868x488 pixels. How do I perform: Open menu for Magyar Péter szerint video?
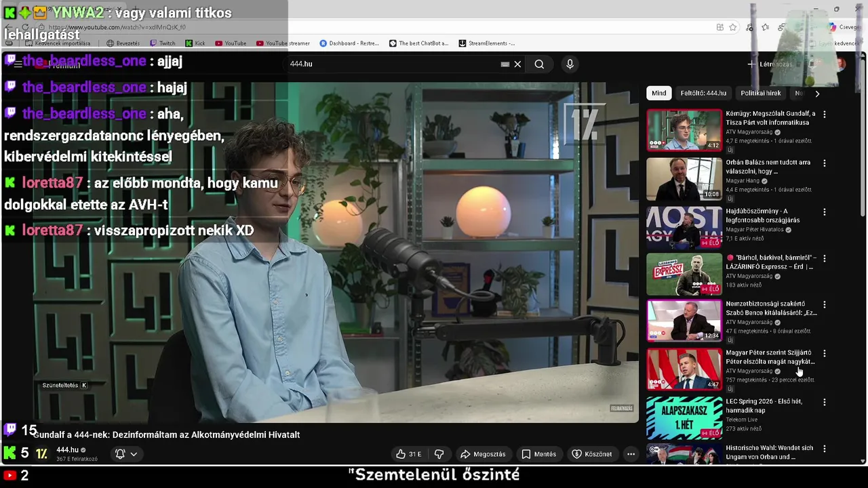825,353
